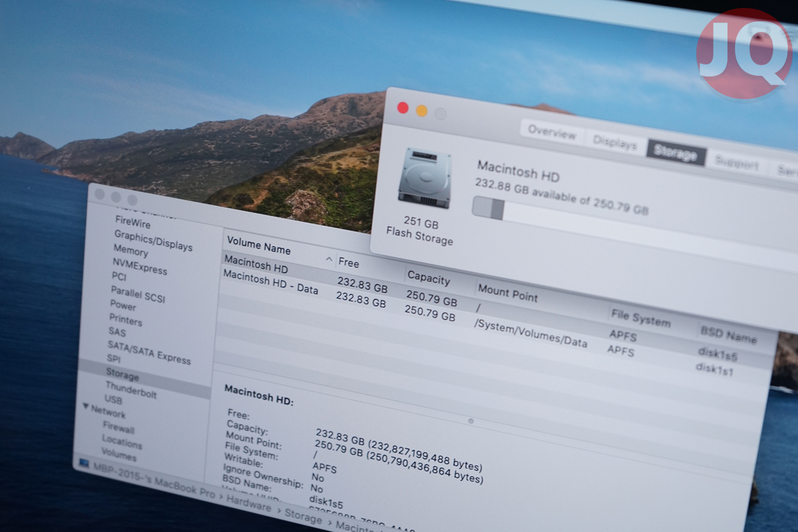This screenshot has width=798, height=532.
Task: Switch to the Displays tab
Action: click(615, 143)
